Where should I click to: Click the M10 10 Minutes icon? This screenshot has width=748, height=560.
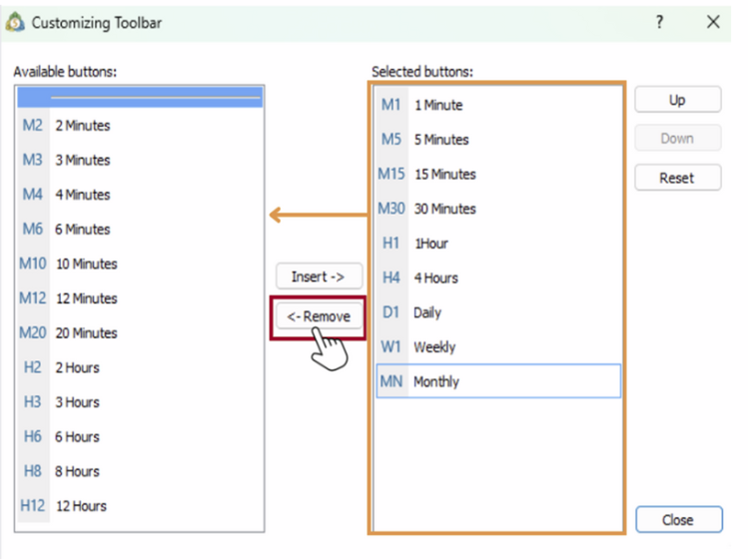click(x=33, y=265)
